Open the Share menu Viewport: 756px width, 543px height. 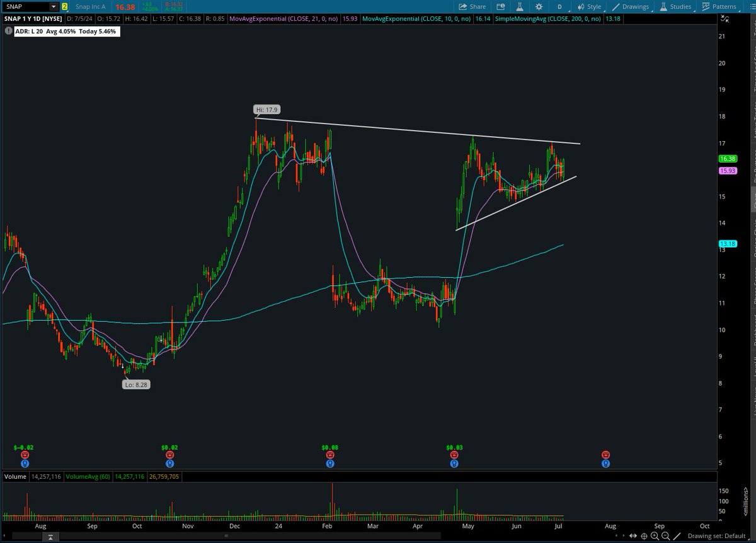pos(472,6)
